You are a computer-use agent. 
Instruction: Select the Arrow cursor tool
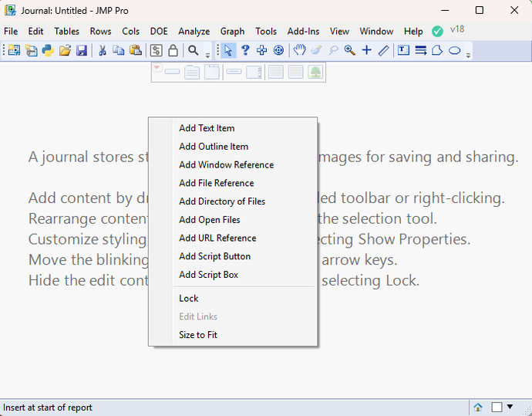(228, 50)
